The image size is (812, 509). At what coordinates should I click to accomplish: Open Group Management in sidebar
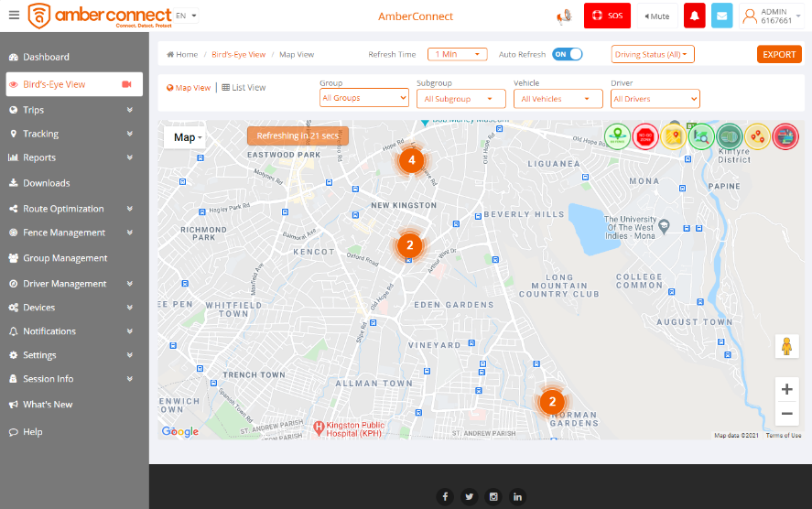click(71, 258)
